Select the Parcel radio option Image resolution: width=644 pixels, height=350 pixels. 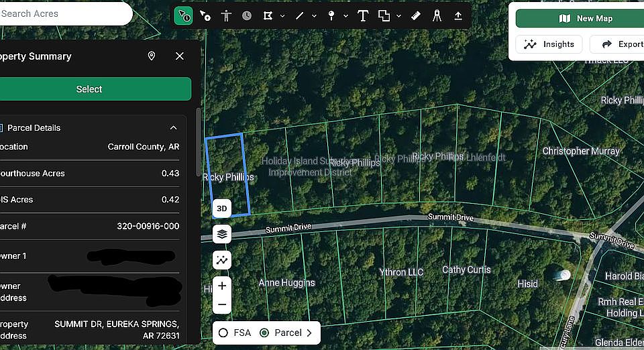point(264,333)
